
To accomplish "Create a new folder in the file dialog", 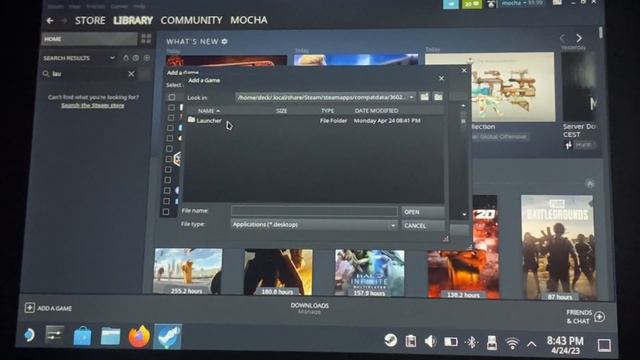I will pyautogui.click(x=438, y=97).
